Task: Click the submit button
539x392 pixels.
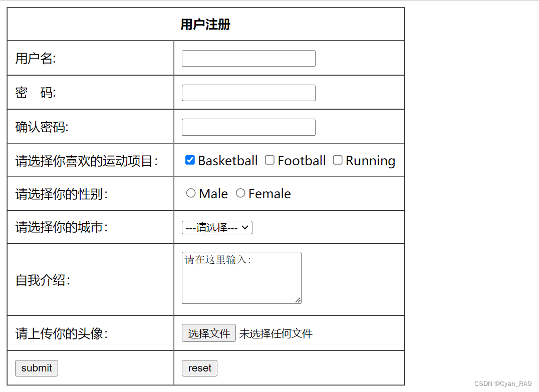Action: coord(37,368)
